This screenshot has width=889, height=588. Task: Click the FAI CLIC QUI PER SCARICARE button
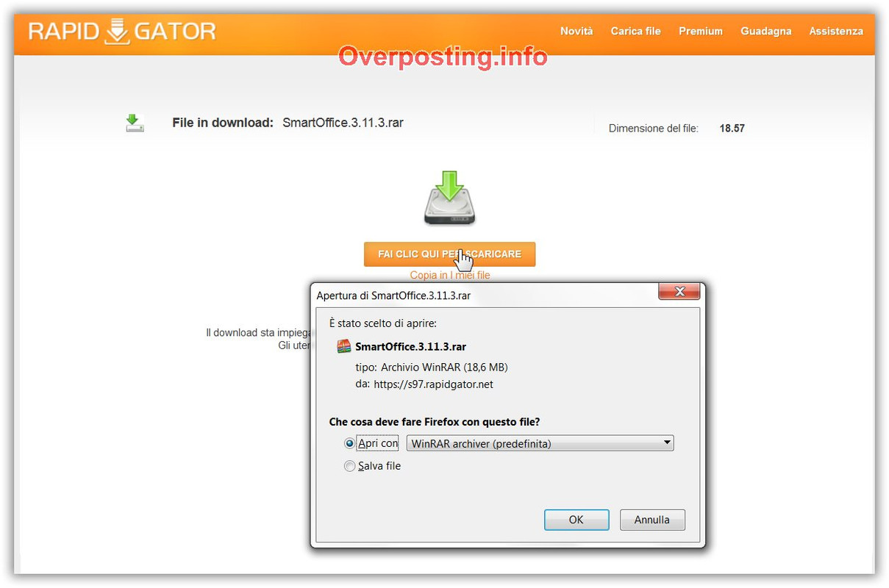pos(449,254)
